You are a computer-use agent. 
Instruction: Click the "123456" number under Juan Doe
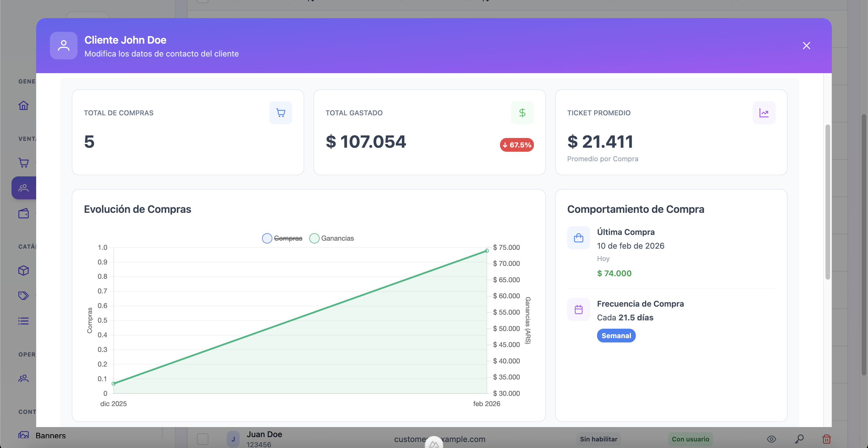259,444
